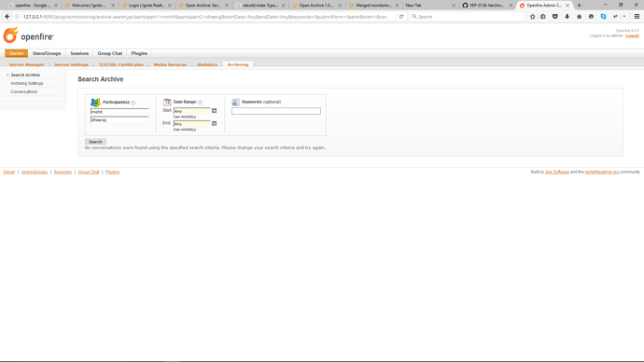
Task: Bookmark this page with the star icon
Action: click(x=532, y=17)
